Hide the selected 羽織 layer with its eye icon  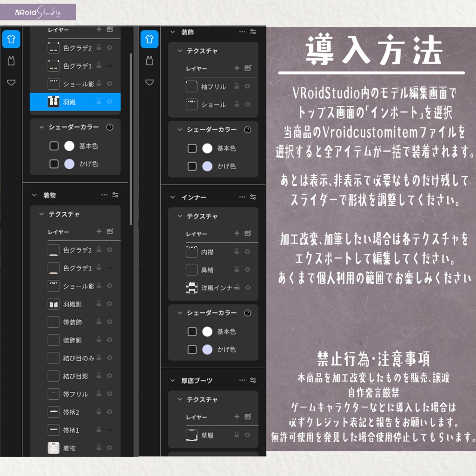(x=110, y=102)
